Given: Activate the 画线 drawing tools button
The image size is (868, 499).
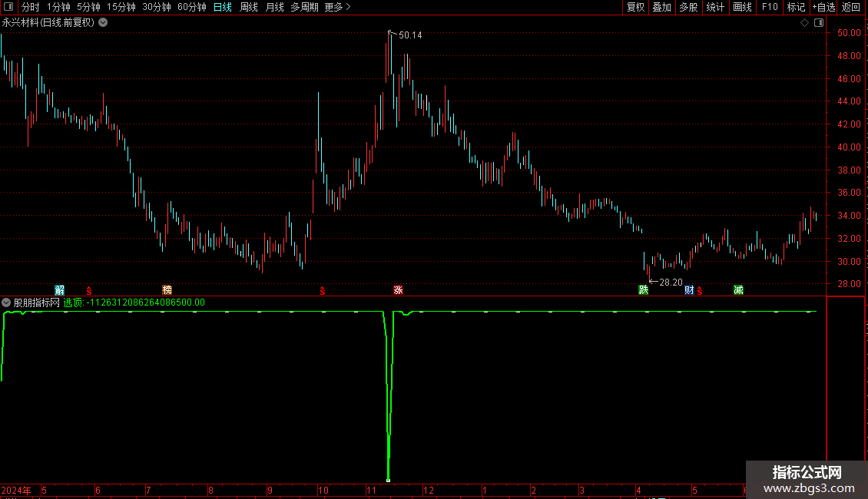Looking at the screenshot, I should click(742, 7).
